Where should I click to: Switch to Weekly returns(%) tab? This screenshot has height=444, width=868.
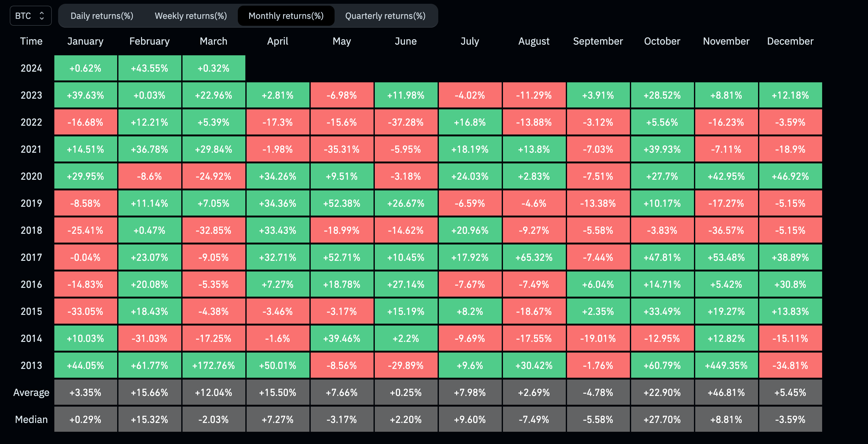tap(191, 16)
